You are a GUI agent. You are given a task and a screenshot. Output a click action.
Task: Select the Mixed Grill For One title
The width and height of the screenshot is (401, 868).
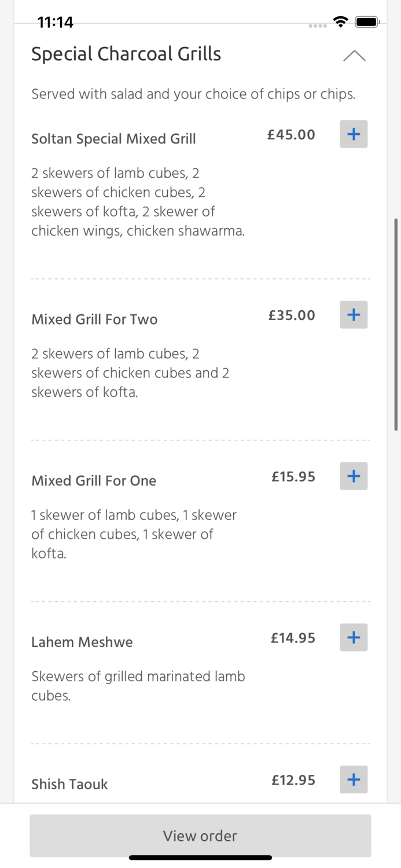pos(94,481)
